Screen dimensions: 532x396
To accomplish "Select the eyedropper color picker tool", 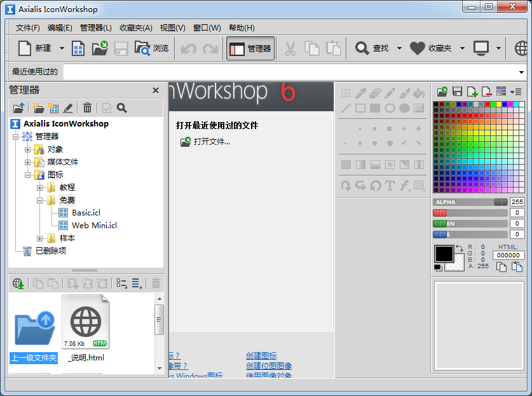I will 360,93.
